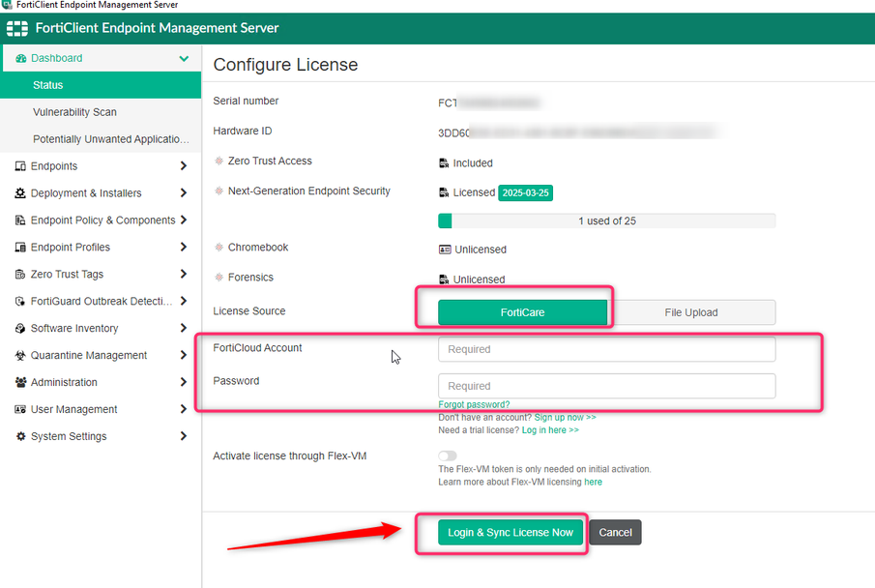This screenshot has height=588, width=875.
Task: Select FortiCare as license source
Action: coord(522,312)
